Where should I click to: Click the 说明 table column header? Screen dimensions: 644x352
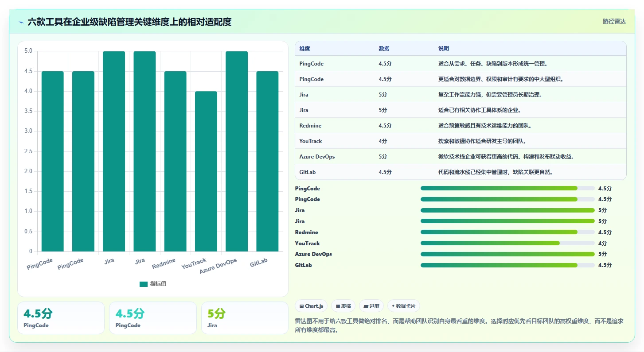pos(444,49)
